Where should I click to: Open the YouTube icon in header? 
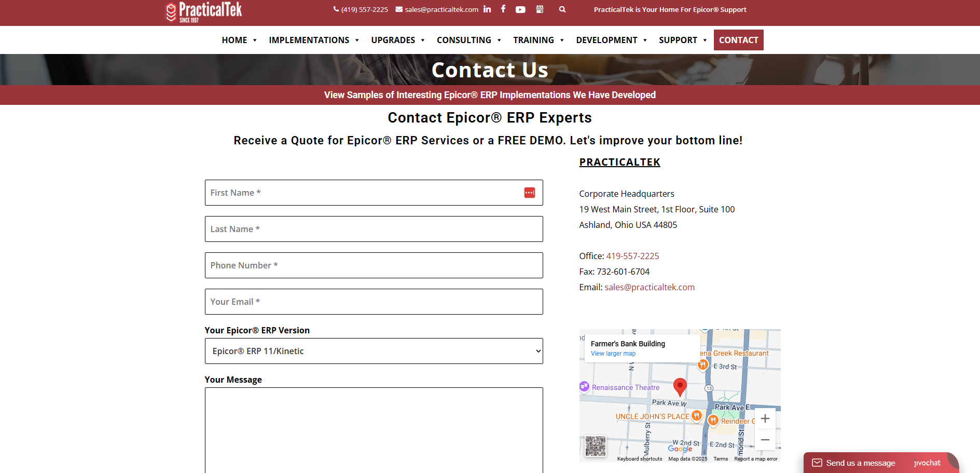click(x=520, y=9)
